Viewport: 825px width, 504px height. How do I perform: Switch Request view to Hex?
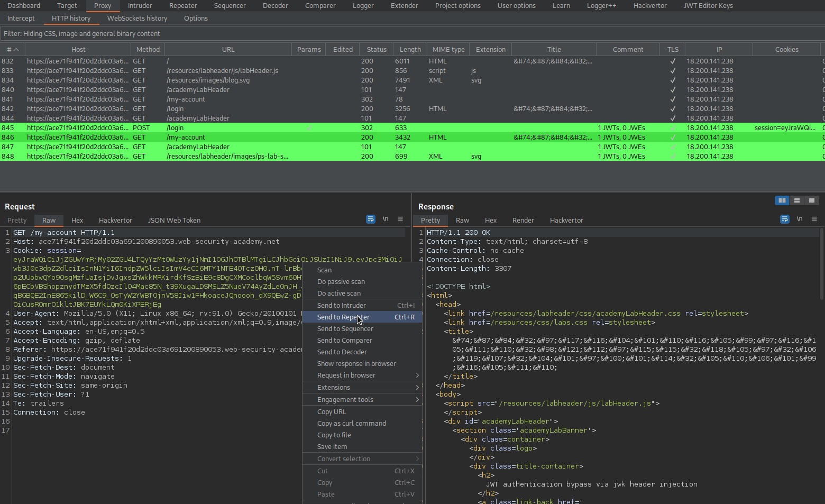pyautogui.click(x=77, y=220)
